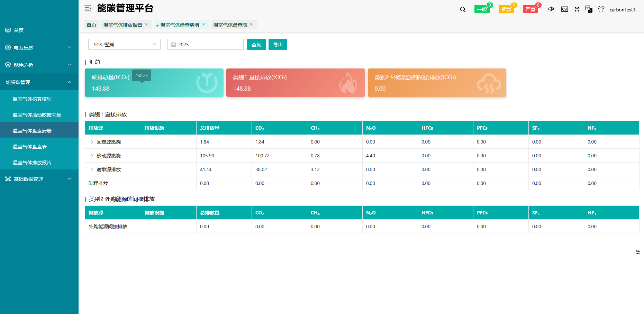
Task: Open the red 严重 alarm badge
Action: pyautogui.click(x=530, y=9)
